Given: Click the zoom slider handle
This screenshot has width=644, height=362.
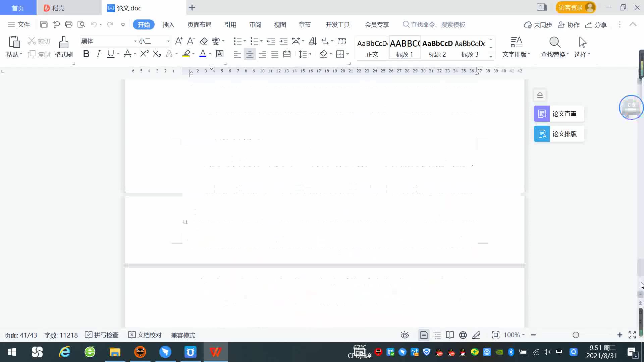Looking at the screenshot, I should (576, 335).
